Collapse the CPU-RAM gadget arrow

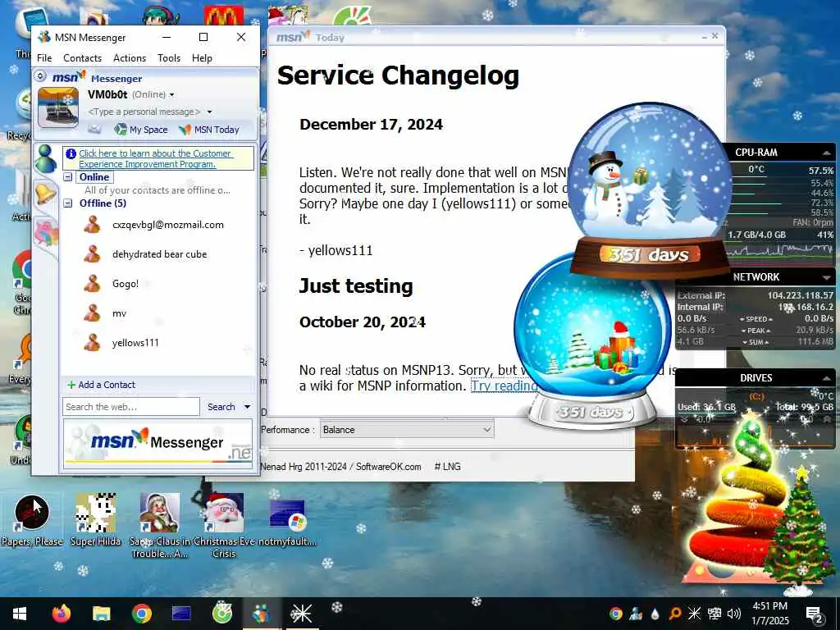pyautogui.click(x=827, y=153)
